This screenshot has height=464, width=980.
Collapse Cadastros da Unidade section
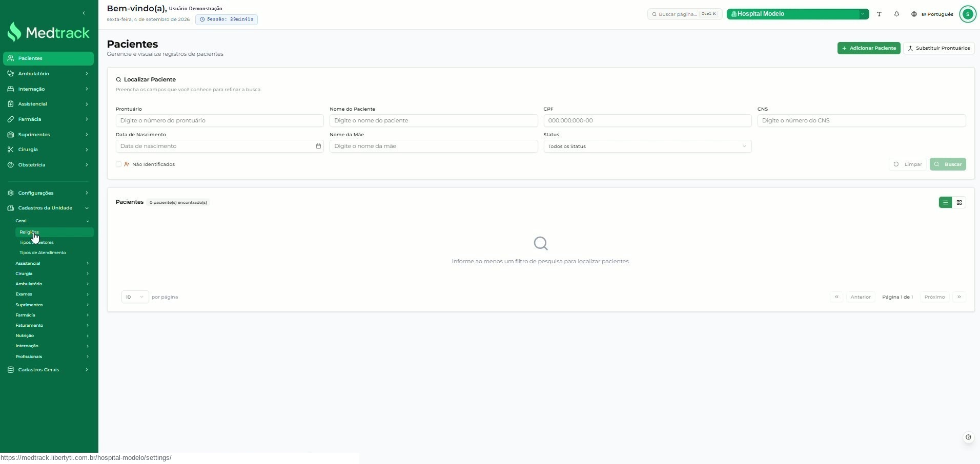[49, 208]
